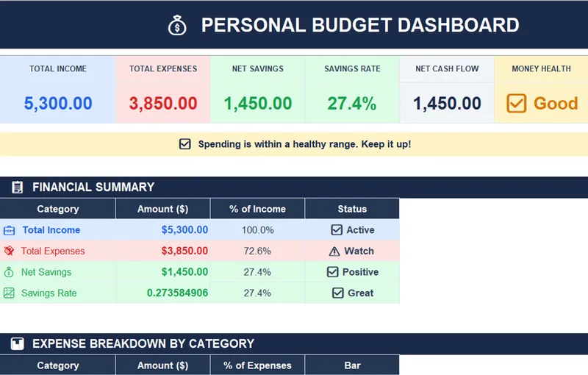
Task: Click the check icon in the spending message
Action: point(185,144)
